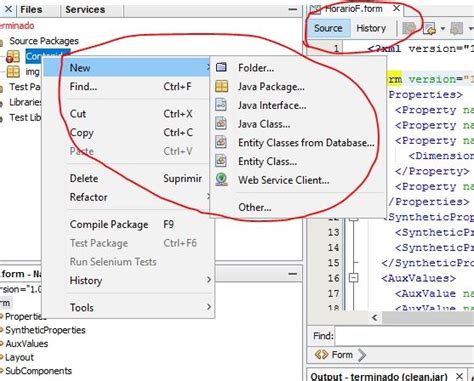Open dropdown arrow beside the orange arrow icon

443,29
